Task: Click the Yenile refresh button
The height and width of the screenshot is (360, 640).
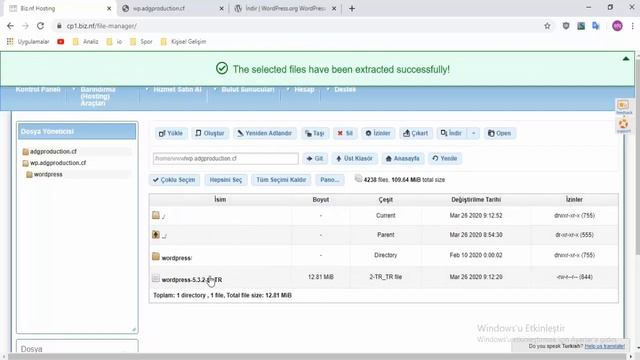Action: point(444,158)
